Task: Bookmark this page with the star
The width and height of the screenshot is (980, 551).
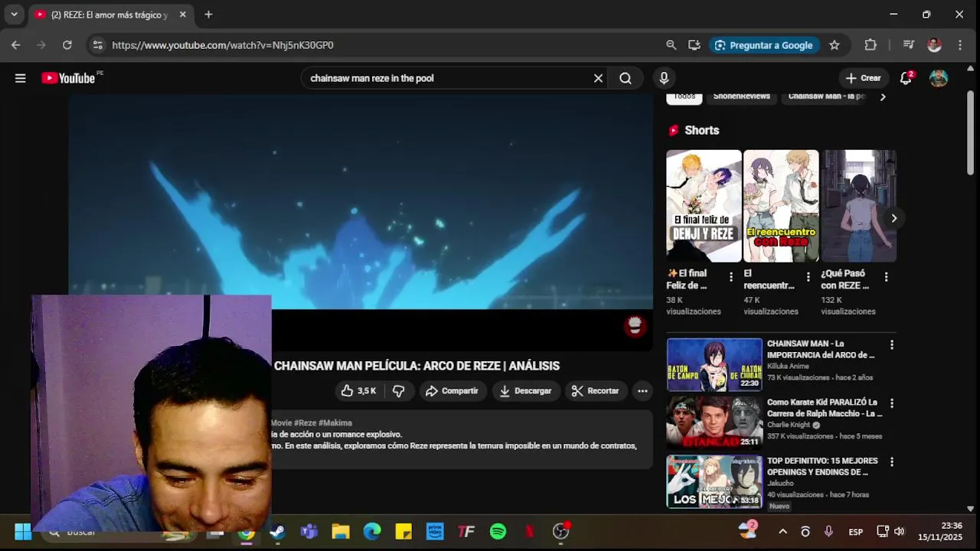Action: click(835, 45)
